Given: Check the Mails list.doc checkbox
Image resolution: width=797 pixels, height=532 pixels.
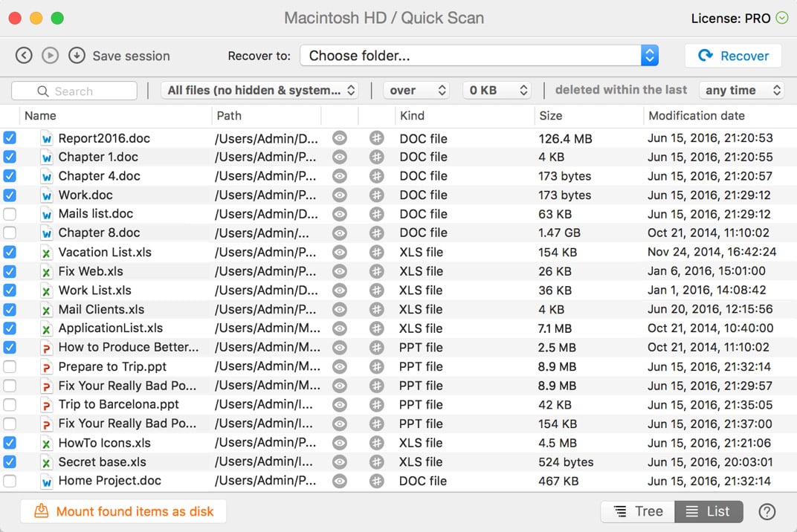Looking at the screenshot, I should 10,214.
